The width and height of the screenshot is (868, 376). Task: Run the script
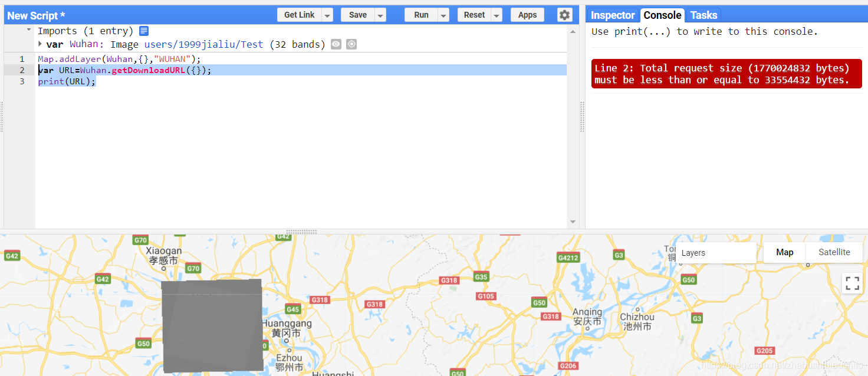pos(421,15)
